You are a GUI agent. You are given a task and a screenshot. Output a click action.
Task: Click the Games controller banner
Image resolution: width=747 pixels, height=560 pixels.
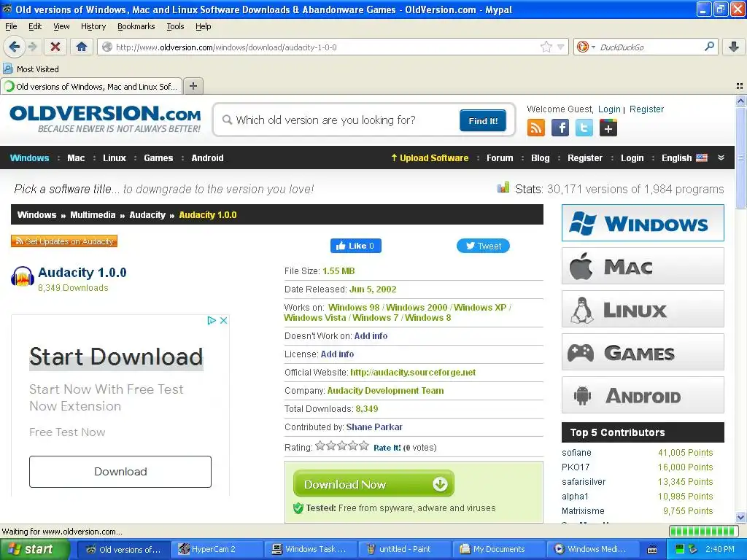(x=643, y=352)
